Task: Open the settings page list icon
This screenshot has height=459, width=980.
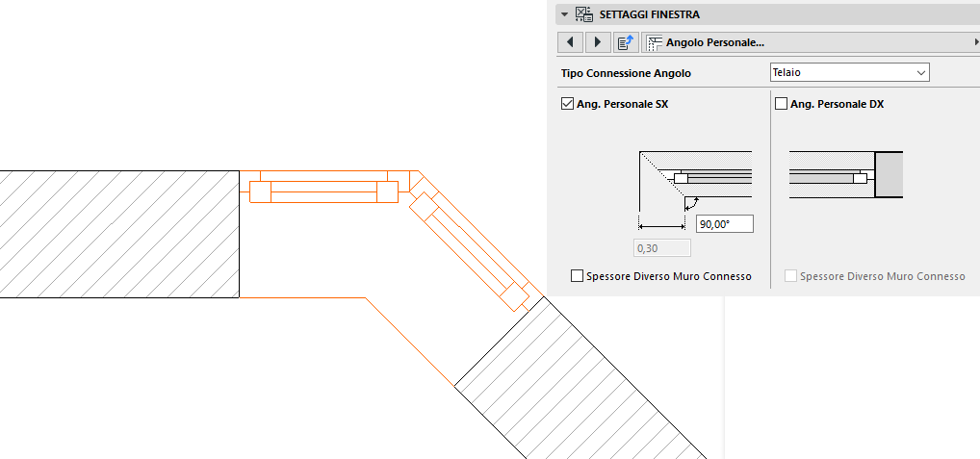Action: [x=626, y=42]
